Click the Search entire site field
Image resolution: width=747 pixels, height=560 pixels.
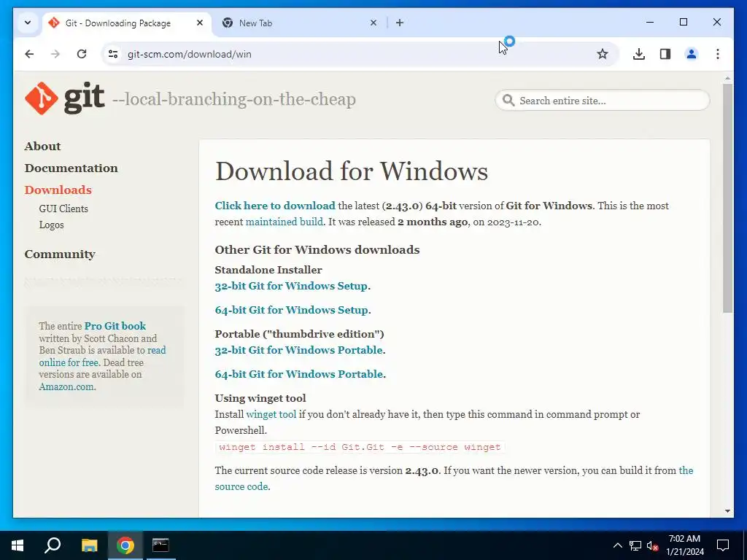(x=602, y=101)
